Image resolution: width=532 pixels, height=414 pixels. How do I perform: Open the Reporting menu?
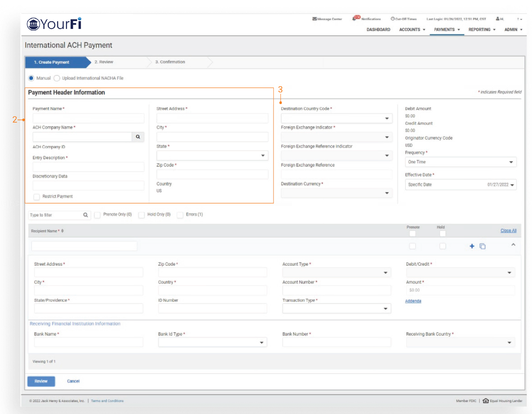(x=481, y=29)
